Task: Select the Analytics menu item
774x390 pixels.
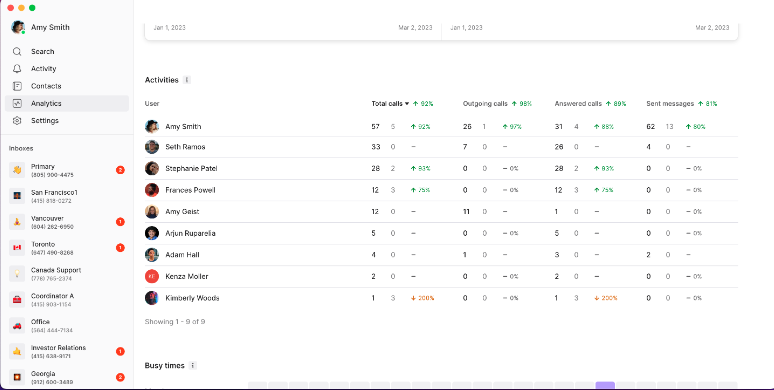Action: pos(67,103)
